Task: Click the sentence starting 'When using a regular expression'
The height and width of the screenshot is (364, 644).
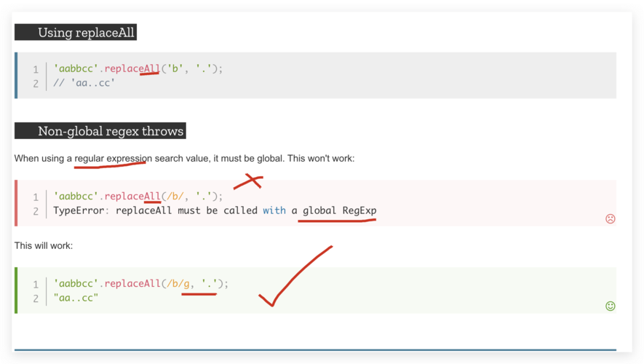Action: point(184,159)
